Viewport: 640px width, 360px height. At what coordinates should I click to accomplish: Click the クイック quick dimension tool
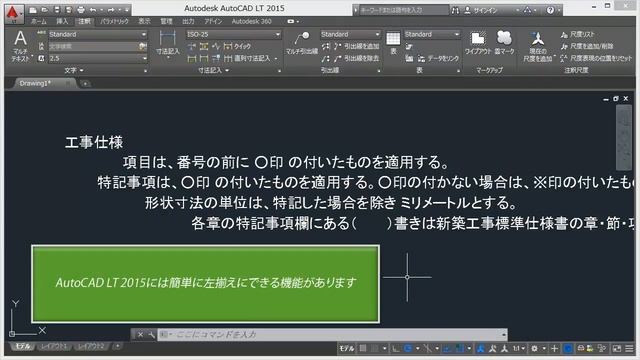point(237,47)
